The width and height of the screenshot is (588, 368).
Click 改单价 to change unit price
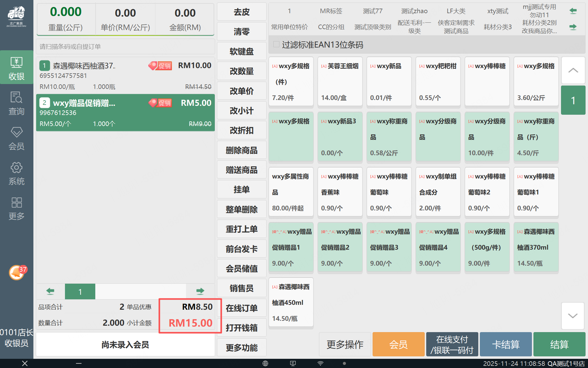pyautogui.click(x=241, y=91)
